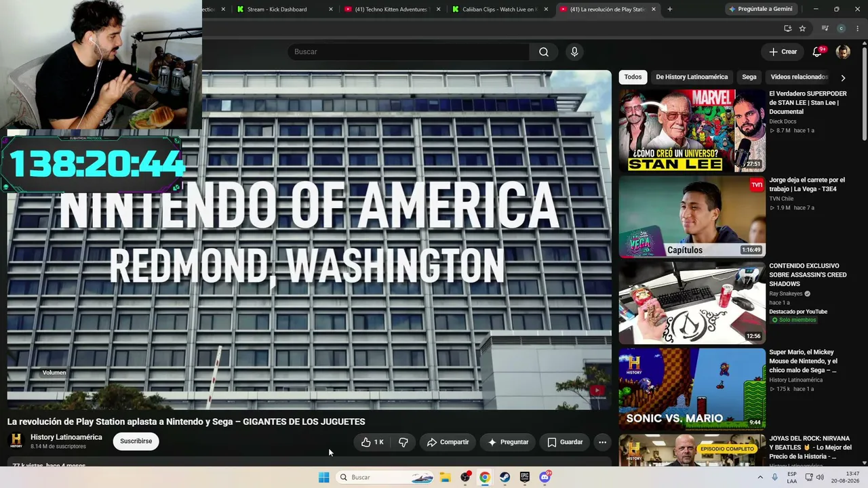Image resolution: width=868 pixels, height=488 pixels.
Task: Bookmark this page with the star icon
Action: [x=802, y=28]
